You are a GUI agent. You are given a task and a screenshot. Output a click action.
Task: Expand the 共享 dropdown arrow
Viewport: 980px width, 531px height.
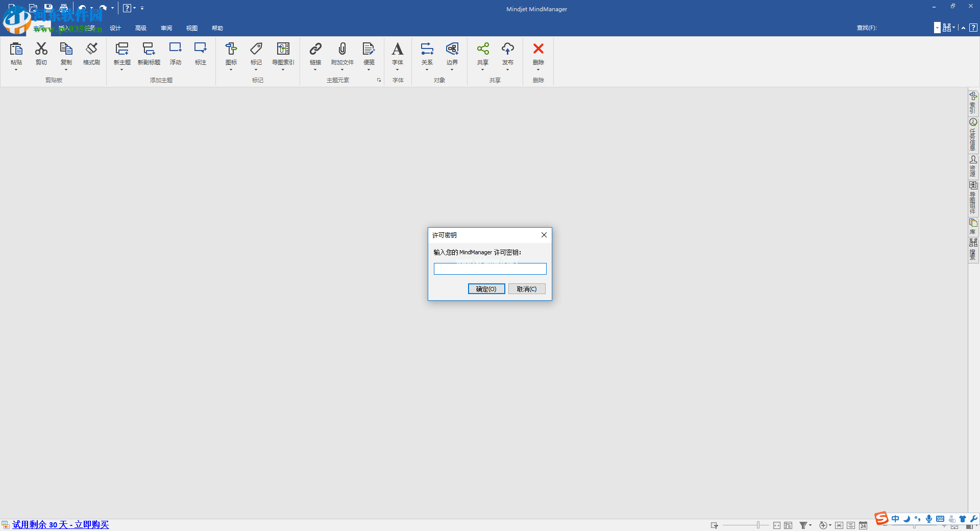[483, 70]
